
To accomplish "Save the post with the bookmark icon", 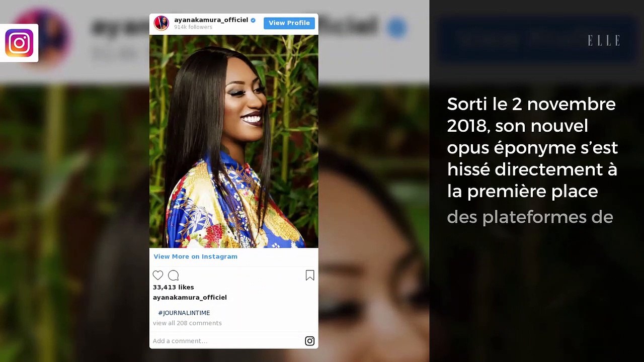I will (310, 275).
